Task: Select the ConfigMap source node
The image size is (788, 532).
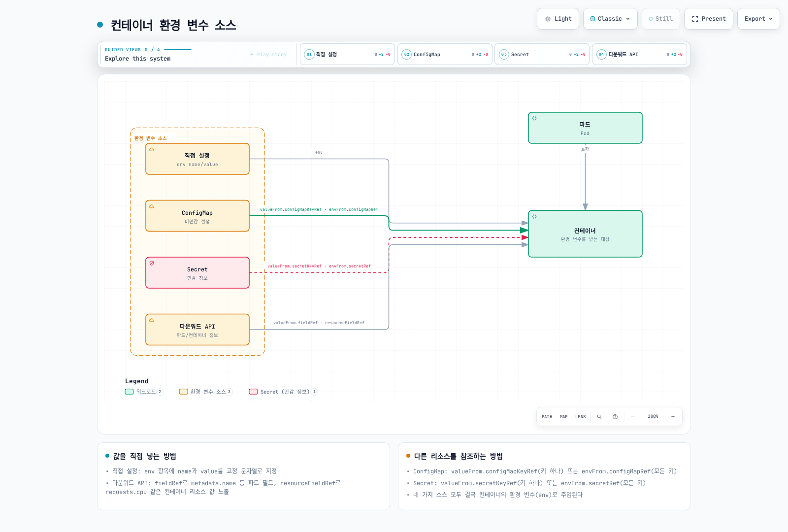Action: click(197, 216)
